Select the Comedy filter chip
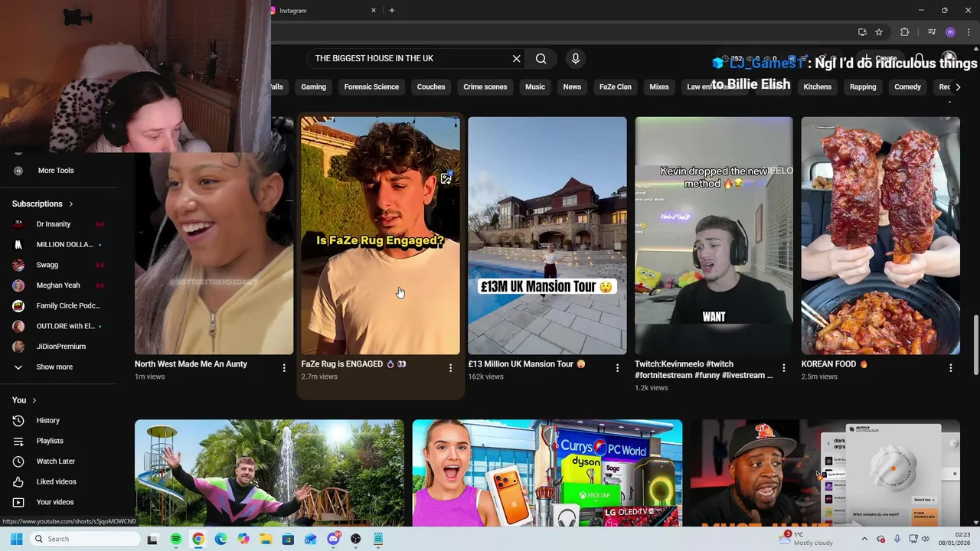 pyautogui.click(x=907, y=87)
